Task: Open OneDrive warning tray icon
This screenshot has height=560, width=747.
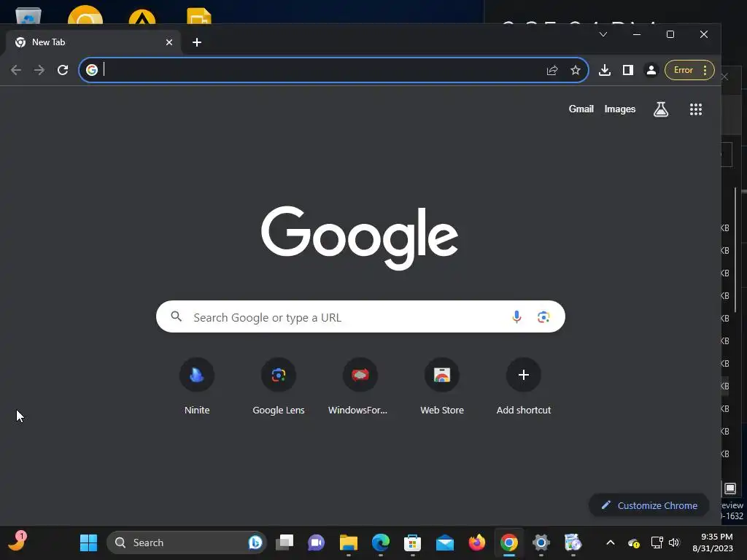Action: click(634, 542)
